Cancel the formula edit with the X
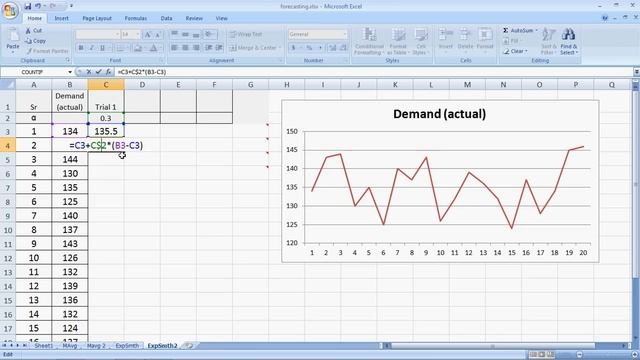This screenshot has height=360, width=640. point(89,72)
